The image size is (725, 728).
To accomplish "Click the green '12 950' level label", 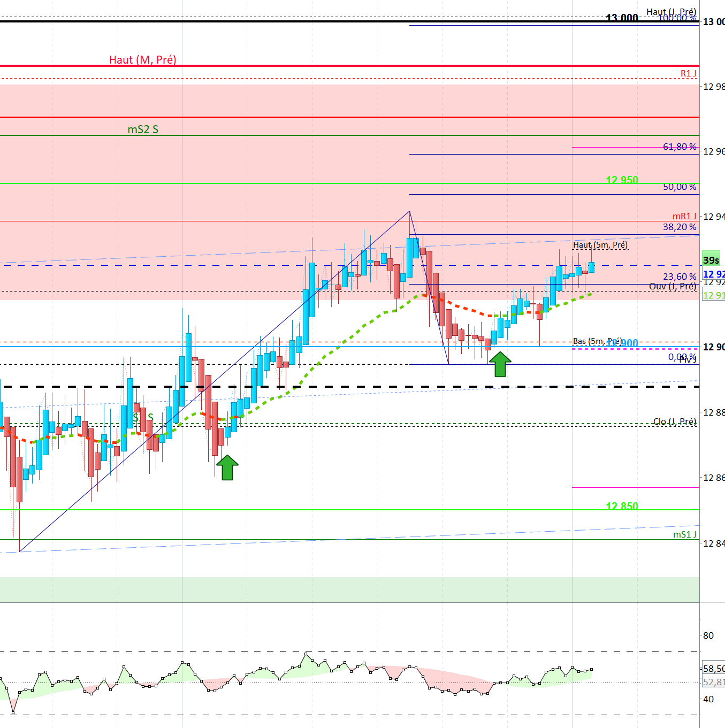I will [x=622, y=180].
